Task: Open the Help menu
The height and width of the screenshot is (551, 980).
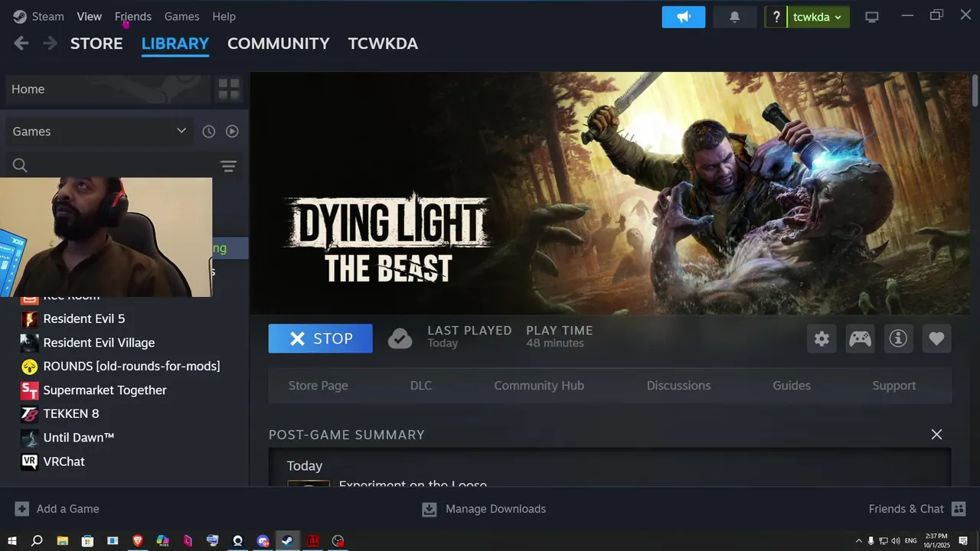Action: click(x=224, y=16)
